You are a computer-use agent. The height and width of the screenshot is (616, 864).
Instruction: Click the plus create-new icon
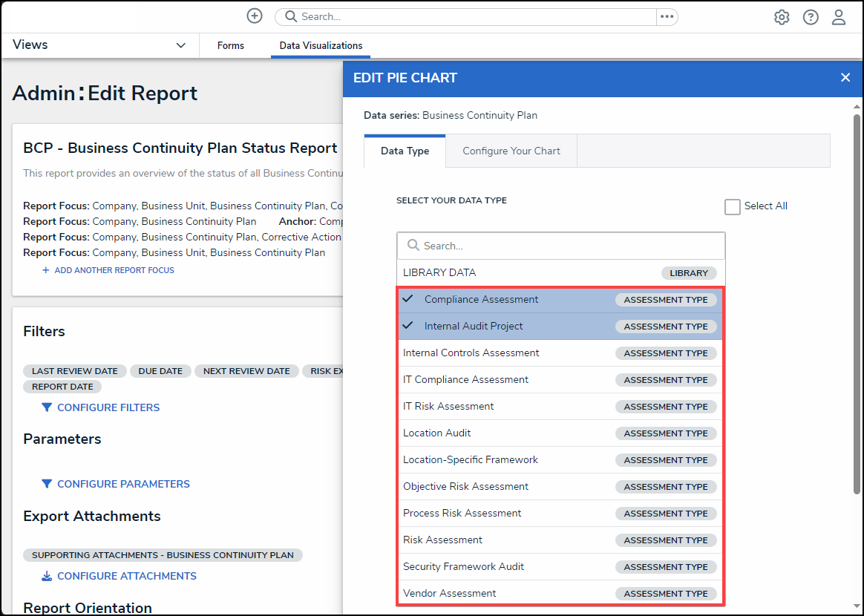click(255, 16)
